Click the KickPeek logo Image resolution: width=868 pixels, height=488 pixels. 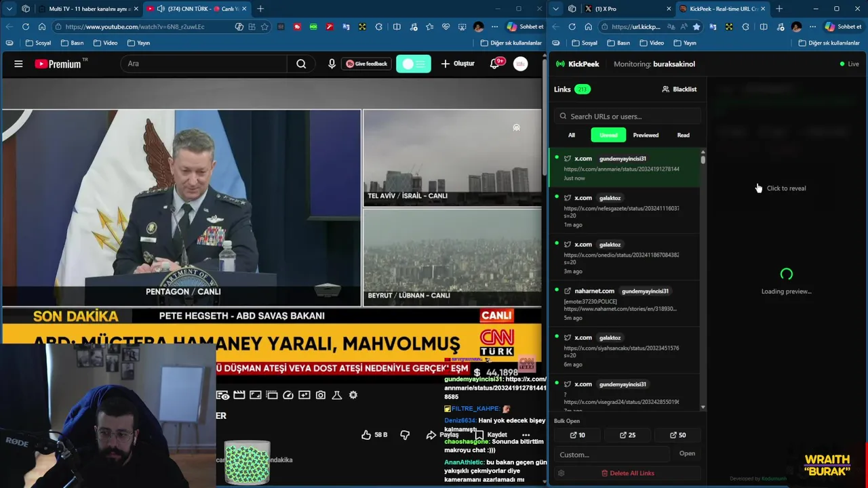point(577,64)
